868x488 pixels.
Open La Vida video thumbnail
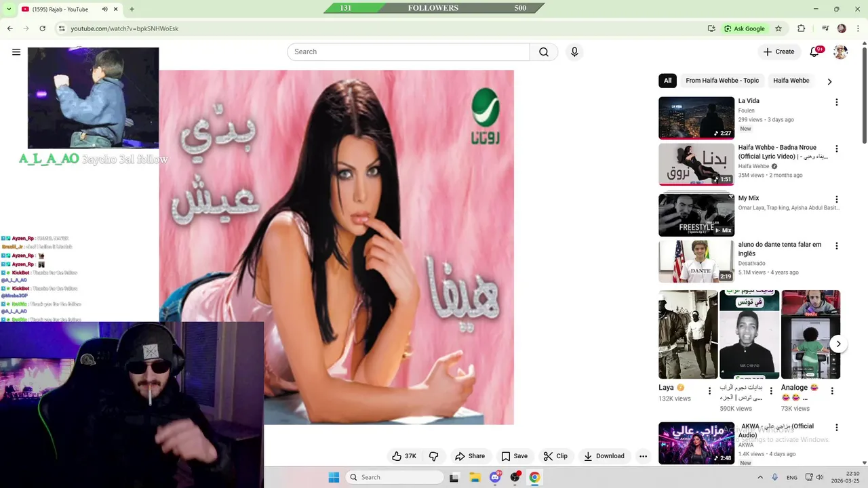[696, 118]
